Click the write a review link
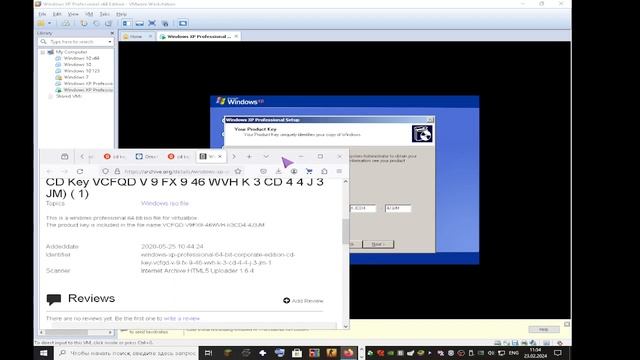This screenshot has width=640, height=360. pyautogui.click(x=182, y=318)
